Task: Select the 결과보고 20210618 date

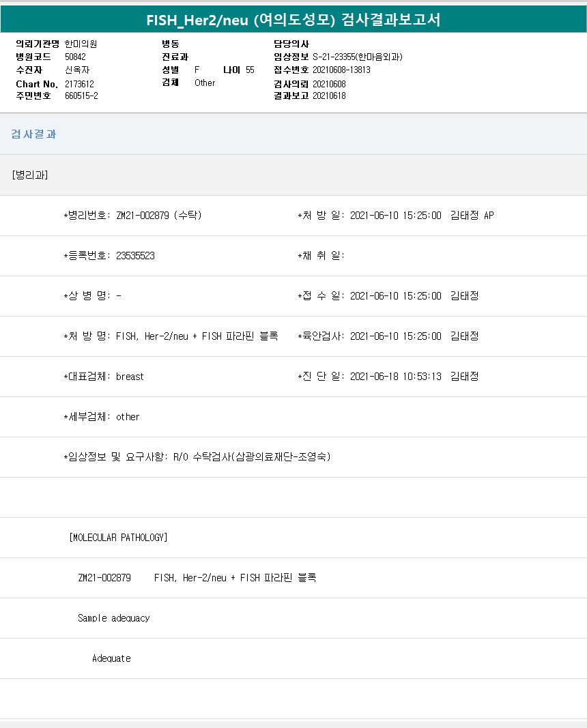Action: (329, 96)
